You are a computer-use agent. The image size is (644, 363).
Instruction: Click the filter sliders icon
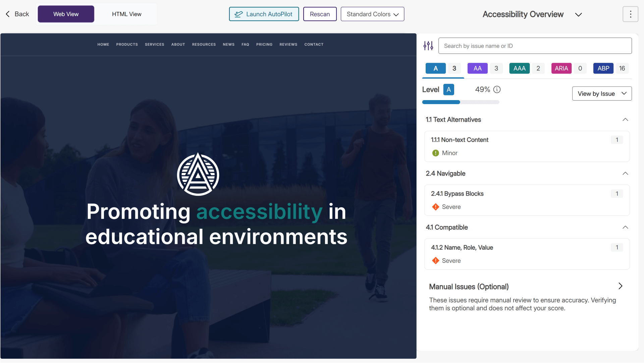click(x=428, y=46)
